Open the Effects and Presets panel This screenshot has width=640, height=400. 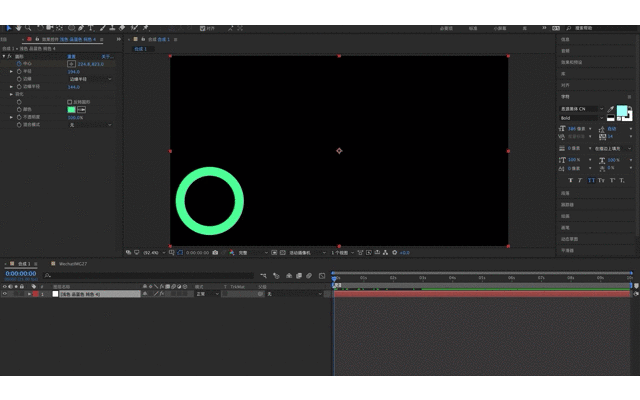pos(571,62)
